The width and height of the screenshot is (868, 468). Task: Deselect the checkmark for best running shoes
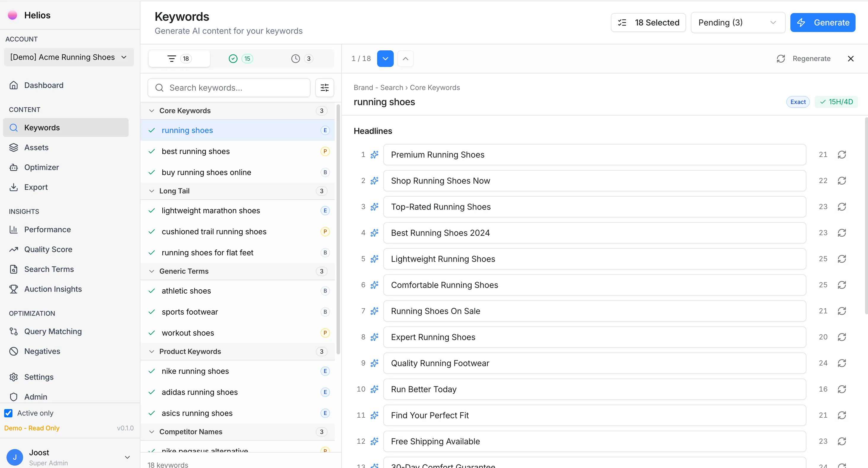coord(152,151)
